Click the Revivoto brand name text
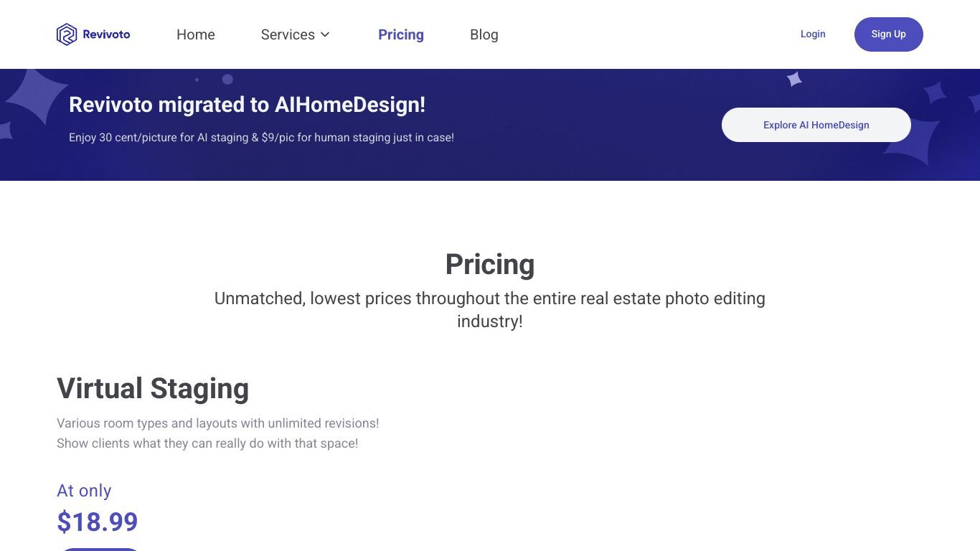 [x=106, y=34]
